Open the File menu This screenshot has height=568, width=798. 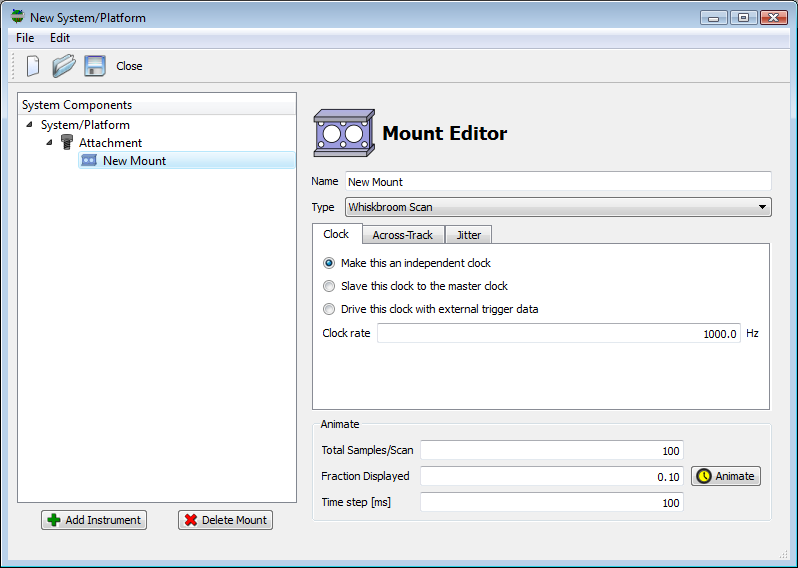pos(25,38)
